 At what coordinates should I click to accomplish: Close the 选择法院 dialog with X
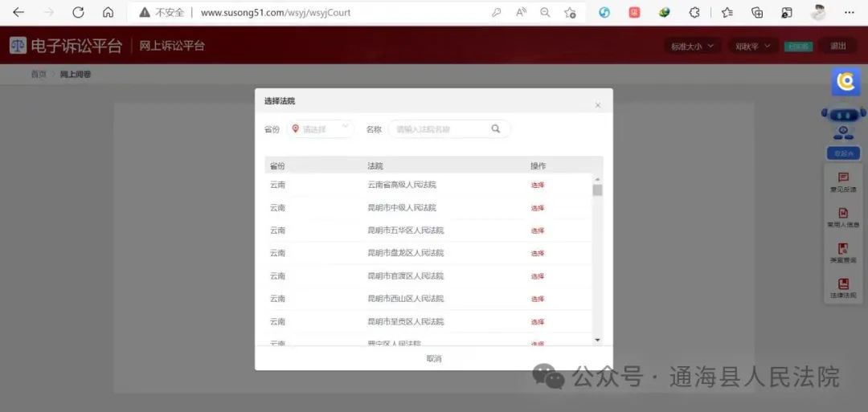(597, 105)
